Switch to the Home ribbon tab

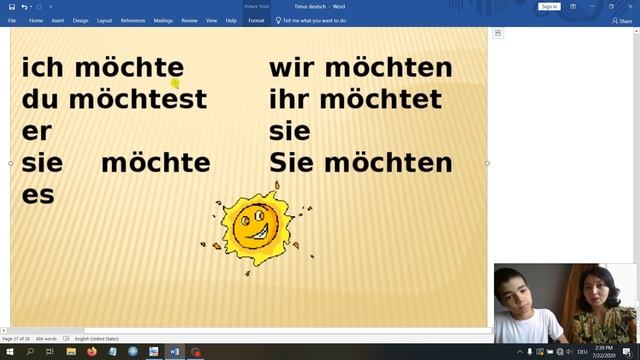pyautogui.click(x=36, y=20)
